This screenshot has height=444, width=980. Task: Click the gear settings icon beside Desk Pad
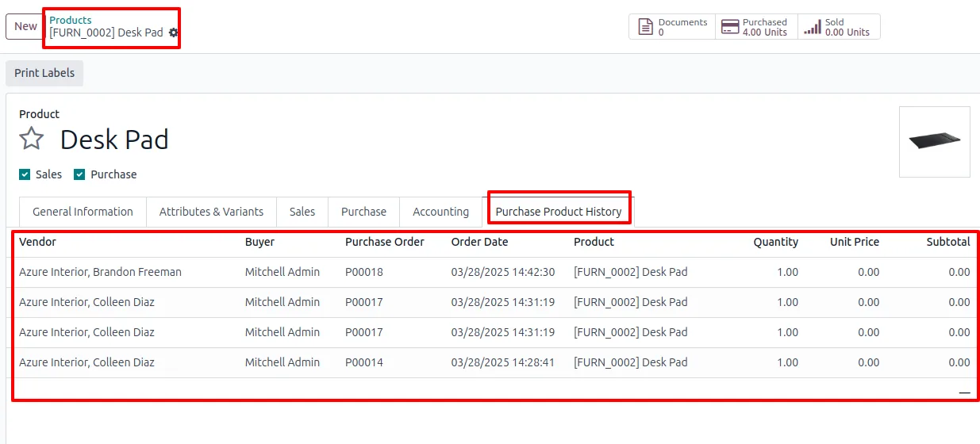tap(174, 33)
